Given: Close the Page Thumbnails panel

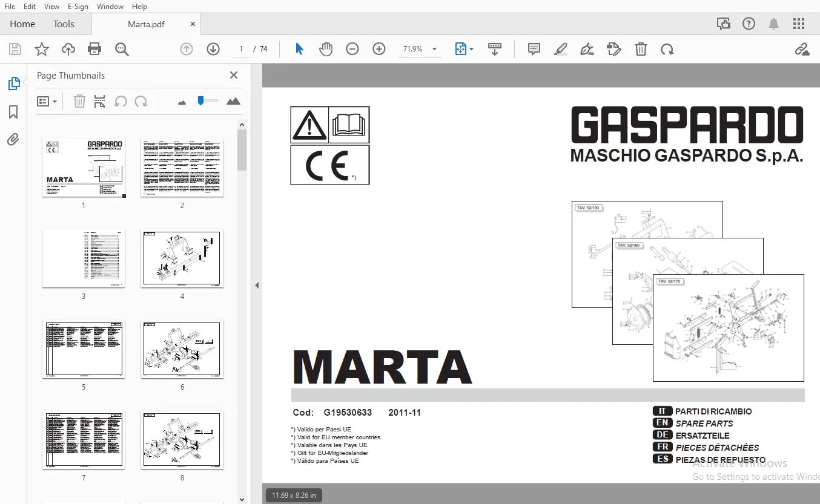Looking at the screenshot, I should click(234, 75).
